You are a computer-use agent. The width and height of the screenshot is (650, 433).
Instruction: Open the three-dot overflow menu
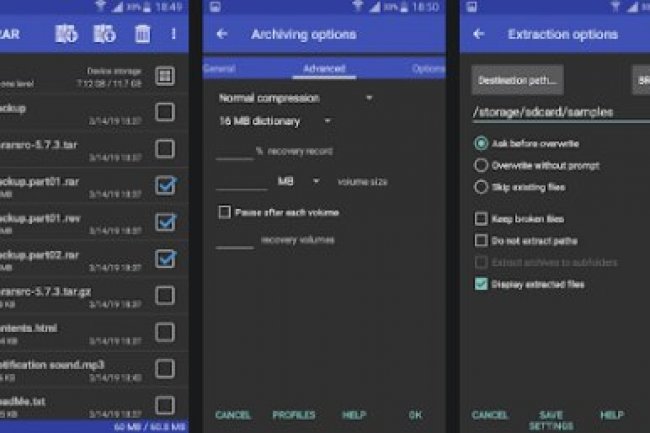pyautogui.click(x=174, y=34)
